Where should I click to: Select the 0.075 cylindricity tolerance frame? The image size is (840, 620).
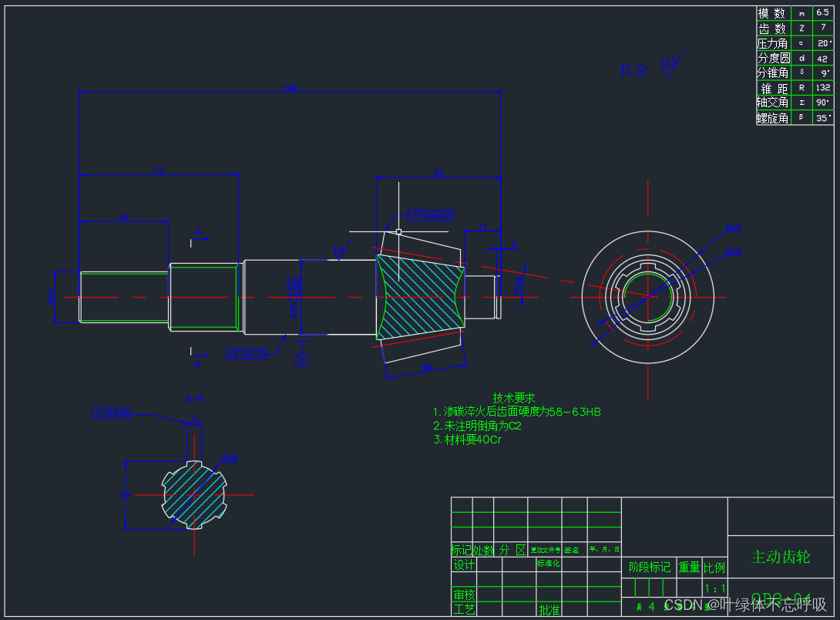click(247, 354)
